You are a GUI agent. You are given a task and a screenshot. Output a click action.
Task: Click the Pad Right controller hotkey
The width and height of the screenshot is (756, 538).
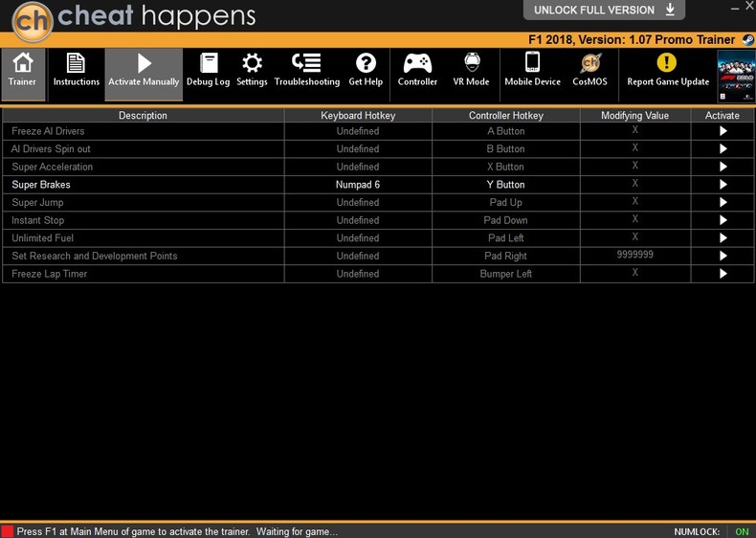coord(506,256)
